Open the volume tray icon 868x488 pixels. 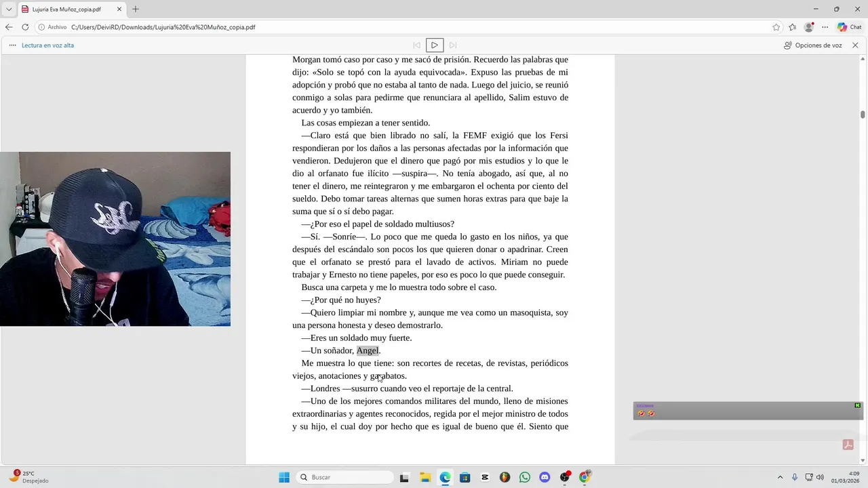coord(820,477)
